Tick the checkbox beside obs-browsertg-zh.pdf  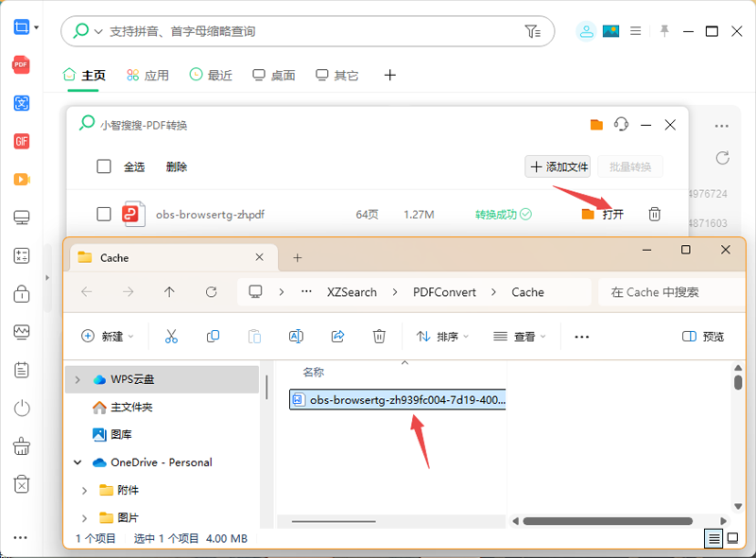click(x=103, y=214)
